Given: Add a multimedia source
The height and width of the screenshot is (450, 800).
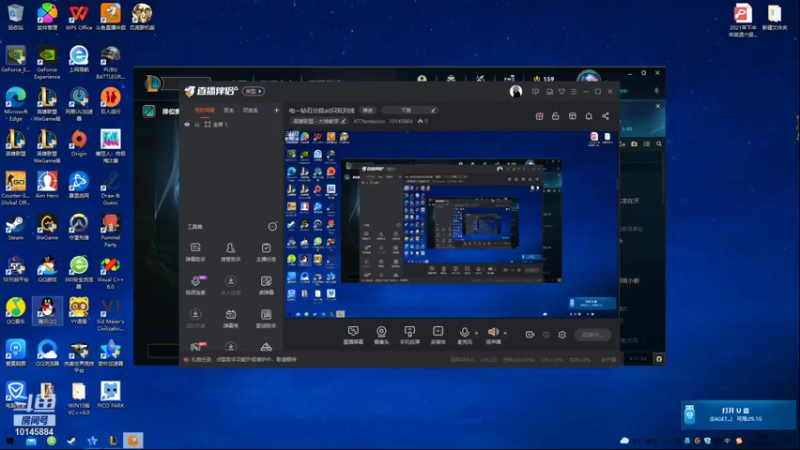Looking at the screenshot, I should point(438,335).
